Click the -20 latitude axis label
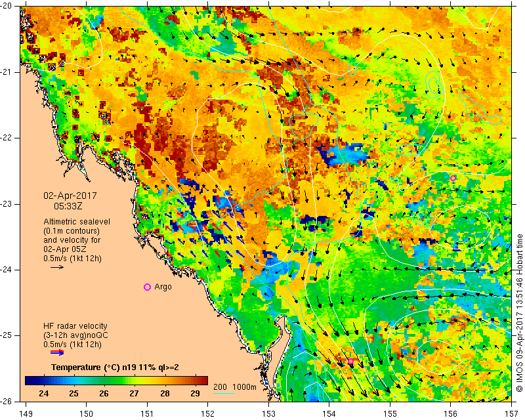Image resolution: width=525 pixels, height=420 pixels. [x=7, y=6]
